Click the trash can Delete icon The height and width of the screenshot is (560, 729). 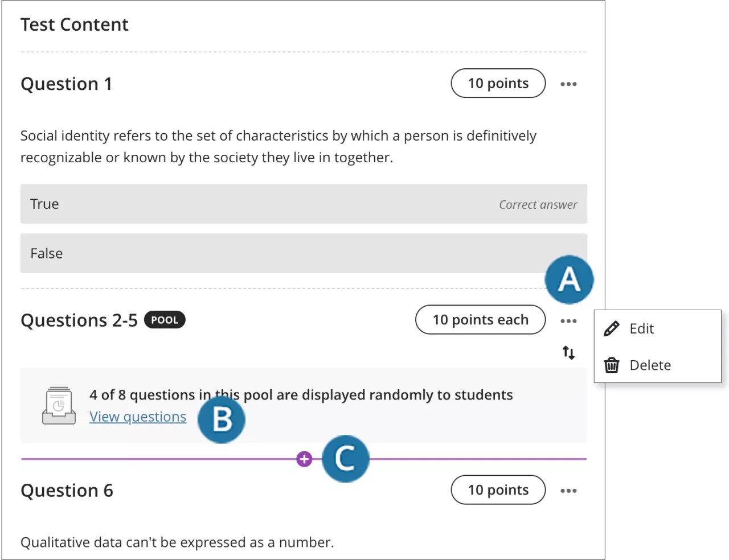(611, 365)
